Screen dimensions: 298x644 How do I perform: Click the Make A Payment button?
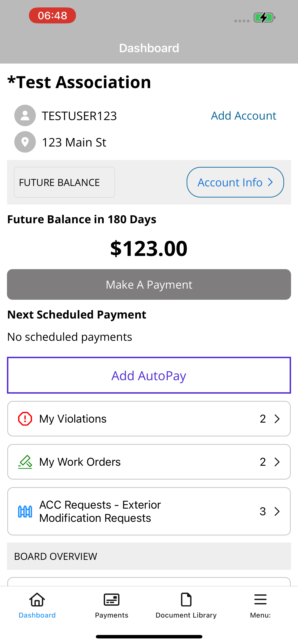click(149, 284)
